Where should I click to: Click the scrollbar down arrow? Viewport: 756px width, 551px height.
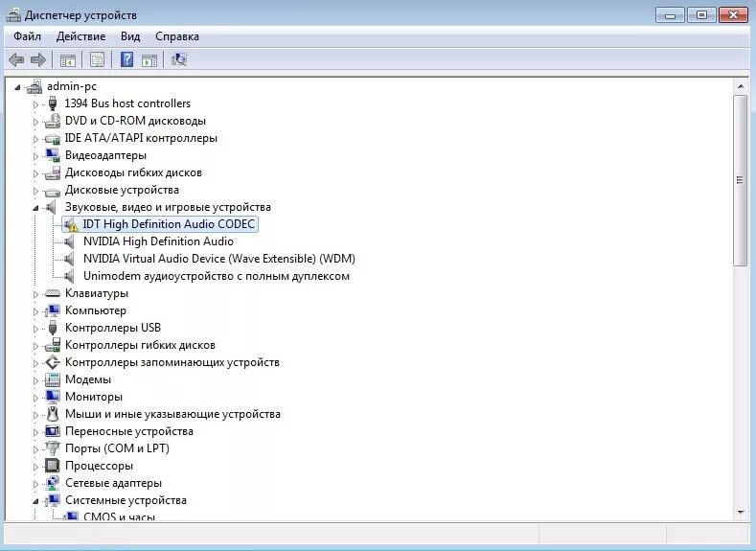coord(740,513)
